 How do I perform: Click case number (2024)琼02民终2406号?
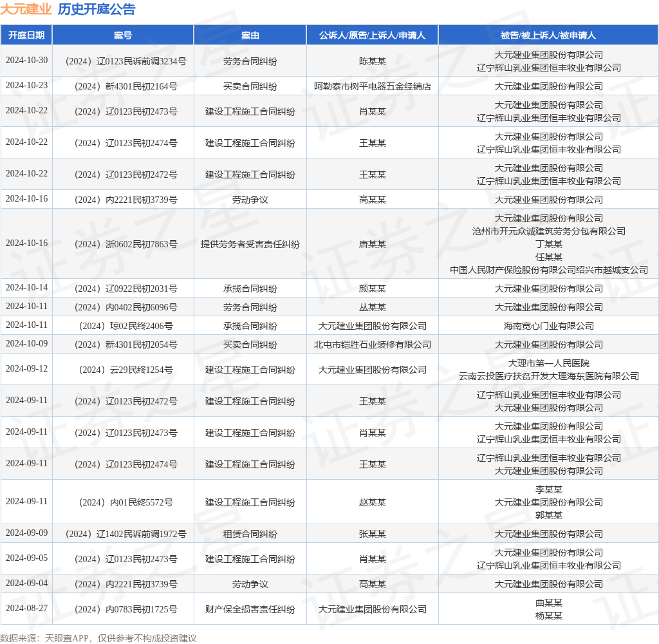(125, 326)
